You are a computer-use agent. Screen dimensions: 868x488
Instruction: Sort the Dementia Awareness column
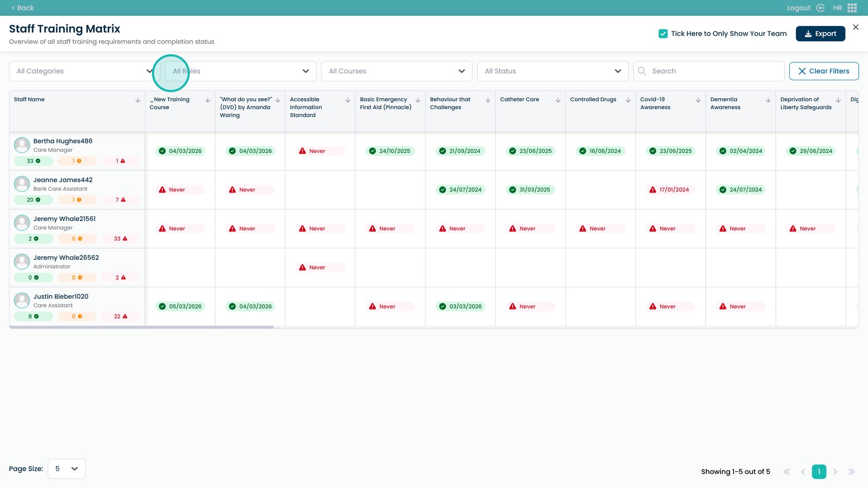pyautogui.click(x=768, y=100)
